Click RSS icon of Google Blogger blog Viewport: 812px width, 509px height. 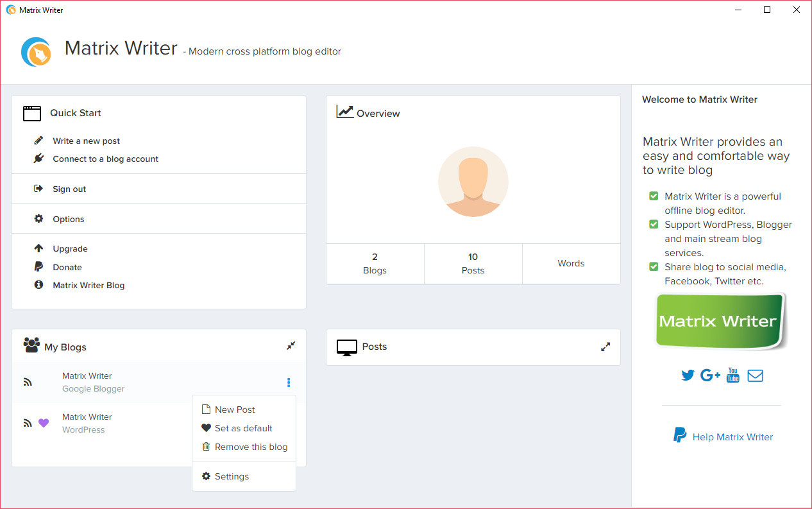pos(28,382)
